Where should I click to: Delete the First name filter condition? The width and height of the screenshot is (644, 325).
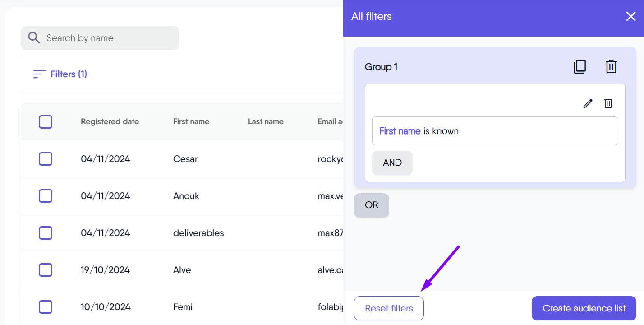tap(608, 103)
